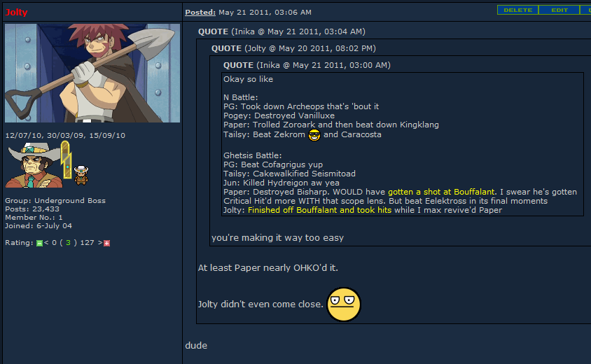Click the "Group: Underground Boss" text
The image size is (591, 364).
tap(55, 200)
